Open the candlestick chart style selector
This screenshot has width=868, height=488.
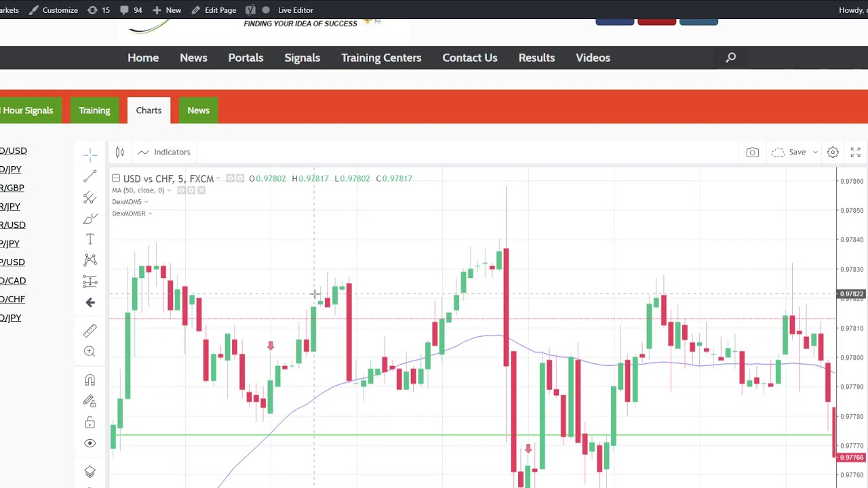tap(120, 152)
